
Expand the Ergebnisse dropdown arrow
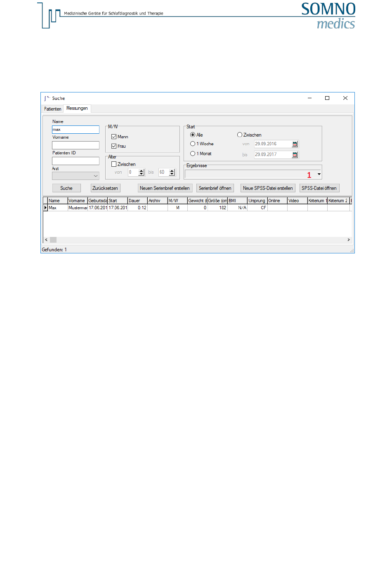click(x=319, y=174)
